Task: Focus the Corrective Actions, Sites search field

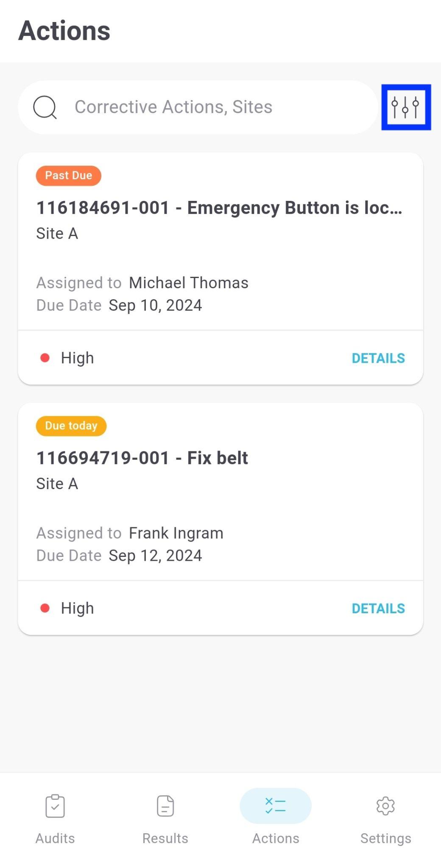Action: click(198, 107)
